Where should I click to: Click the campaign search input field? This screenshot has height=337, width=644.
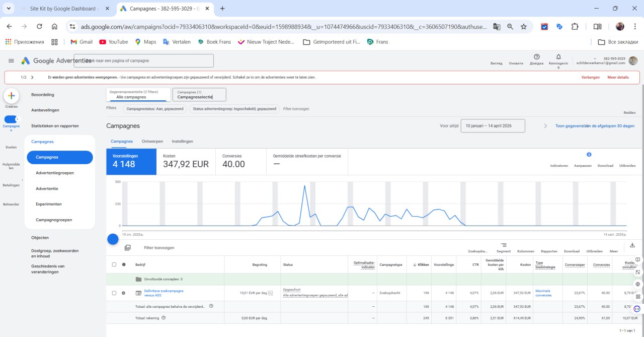coord(144,60)
